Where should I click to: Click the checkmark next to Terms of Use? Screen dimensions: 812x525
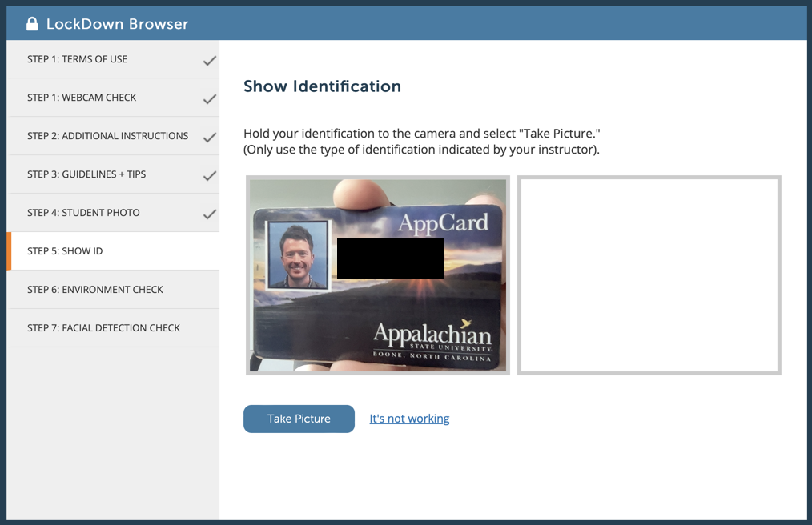tap(210, 61)
